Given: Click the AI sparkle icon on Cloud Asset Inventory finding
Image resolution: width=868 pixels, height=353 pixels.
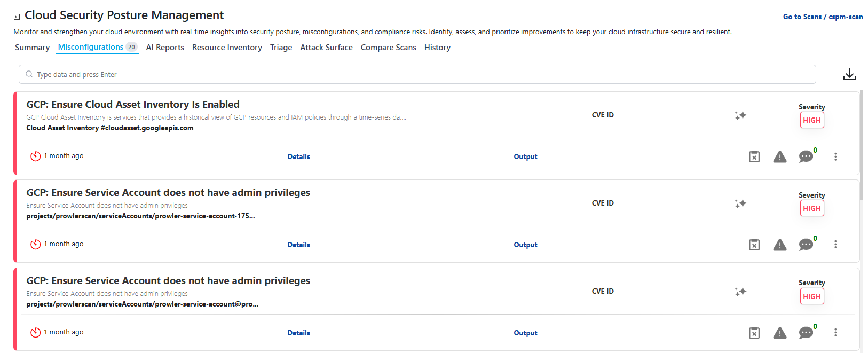Looking at the screenshot, I should pyautogui.click(x=740, y=115).
